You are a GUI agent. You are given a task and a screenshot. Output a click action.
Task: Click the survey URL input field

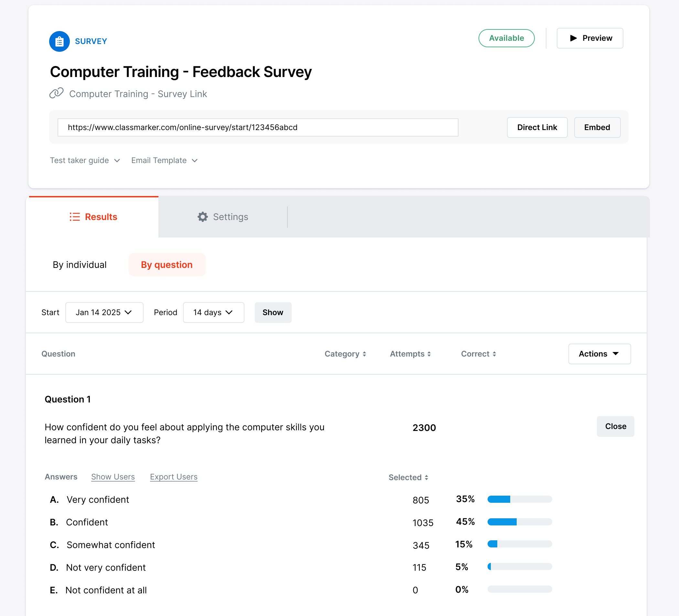(258, 127)
